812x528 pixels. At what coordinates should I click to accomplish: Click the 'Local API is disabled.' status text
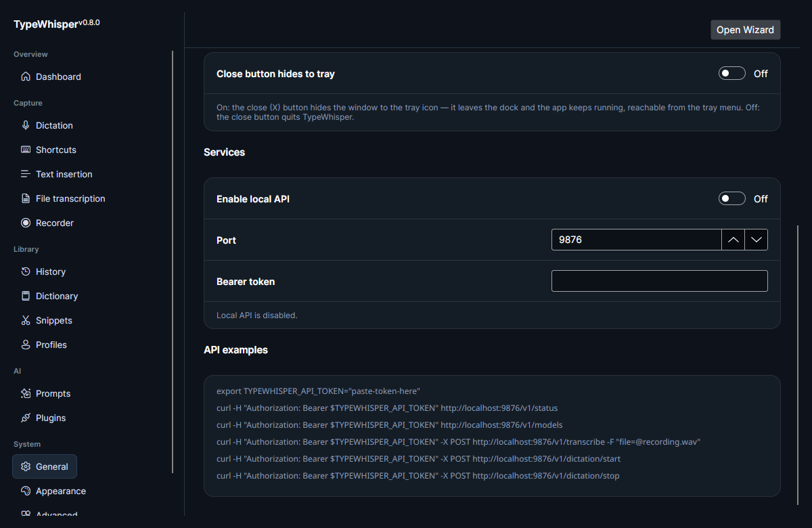coord(256,315)
